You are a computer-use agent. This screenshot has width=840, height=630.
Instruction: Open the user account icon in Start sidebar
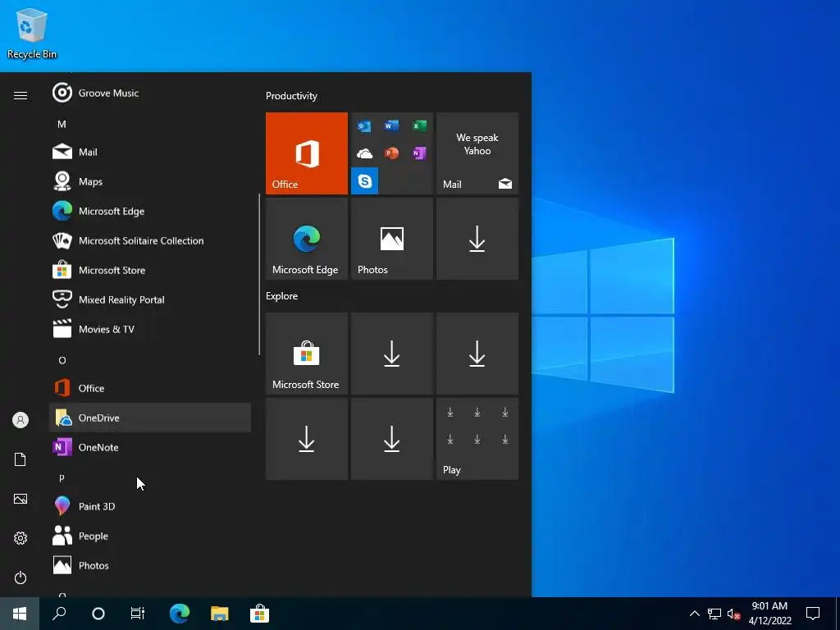point(21,420)
